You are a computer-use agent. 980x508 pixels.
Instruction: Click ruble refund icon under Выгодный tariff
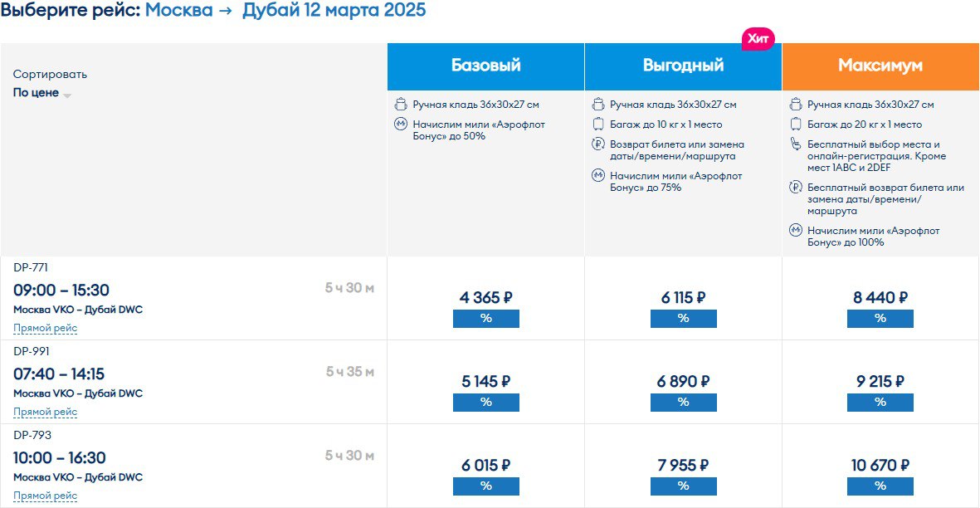click(x=598, y=144)
